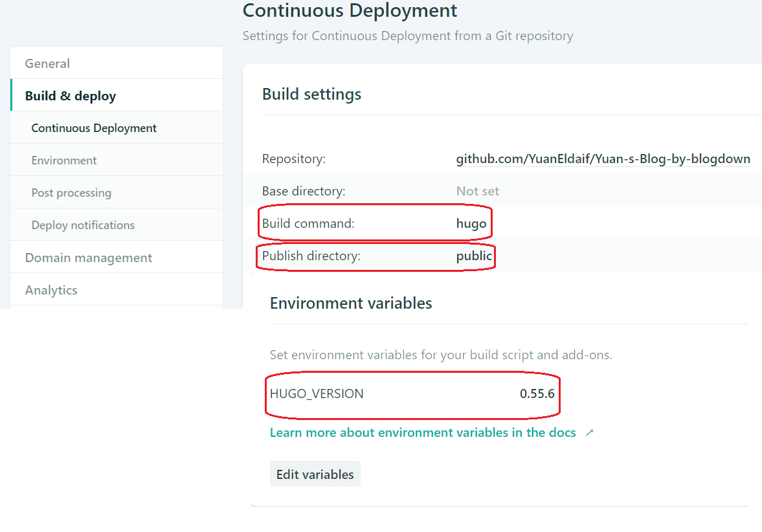Click the HUGO_VERSION variable name
Image resolution: width=762 pixels, height=532 pixels.
click(x=317, y=393)
